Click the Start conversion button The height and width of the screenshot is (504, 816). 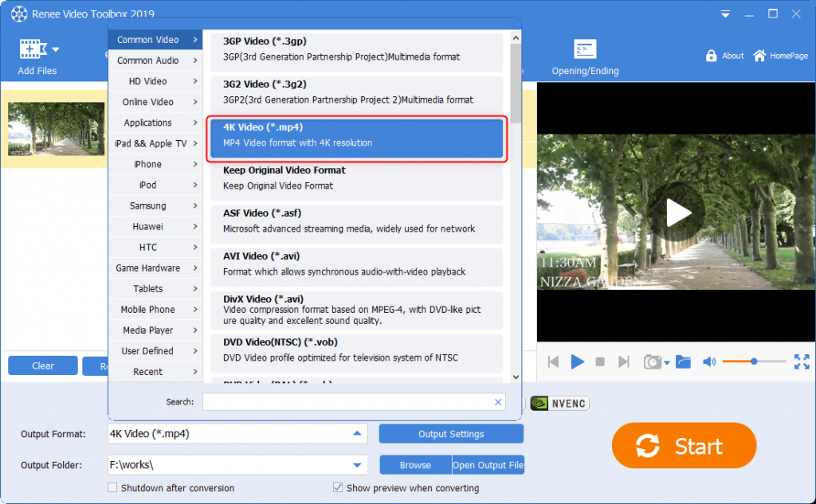[684, 446]
